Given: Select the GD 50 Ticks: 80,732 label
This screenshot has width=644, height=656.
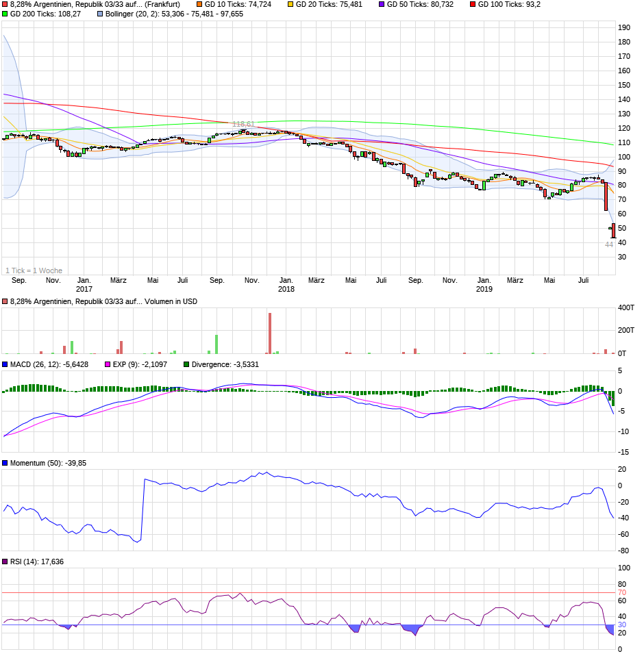Looking at the screenshot, I should pyautogui.click(x=420, y=5).
